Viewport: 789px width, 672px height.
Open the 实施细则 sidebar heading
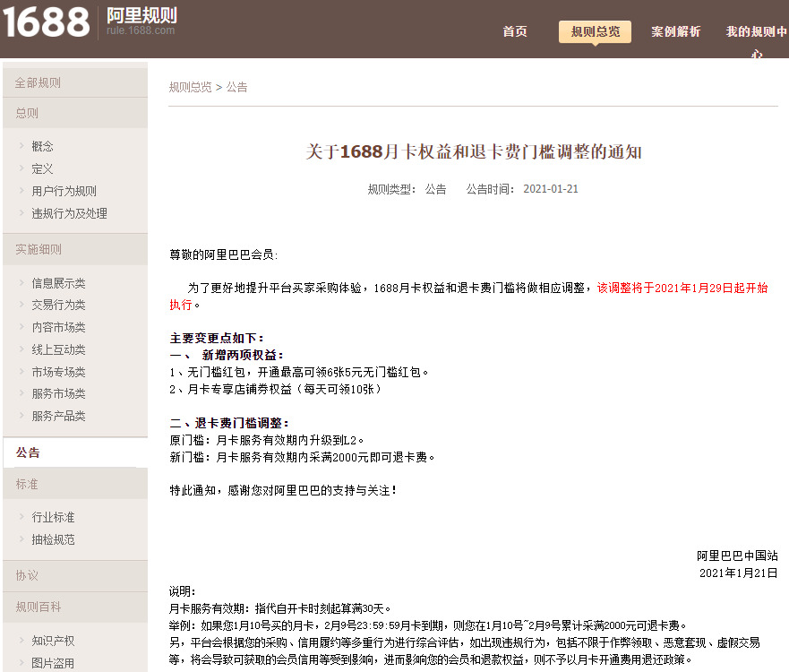(75, 250)
